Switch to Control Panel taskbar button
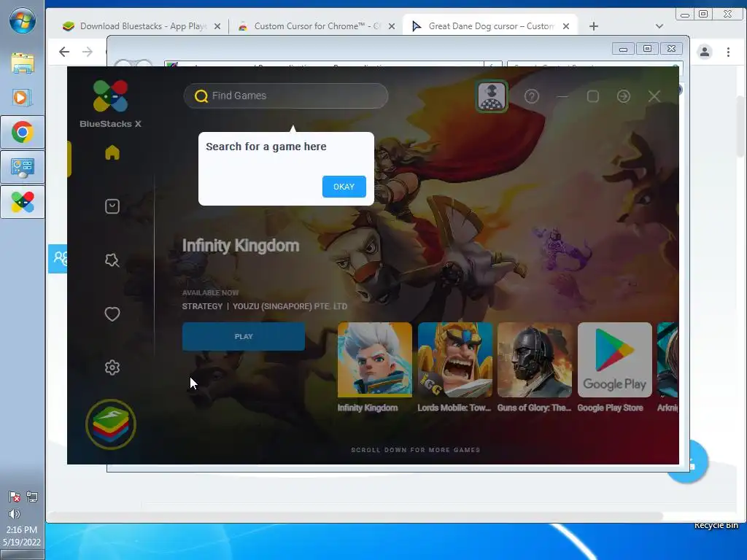 point(23,167)
